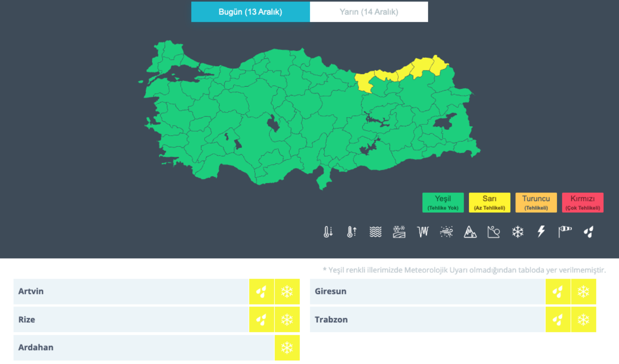Select the icicle icing warning icon

(423, 232)
